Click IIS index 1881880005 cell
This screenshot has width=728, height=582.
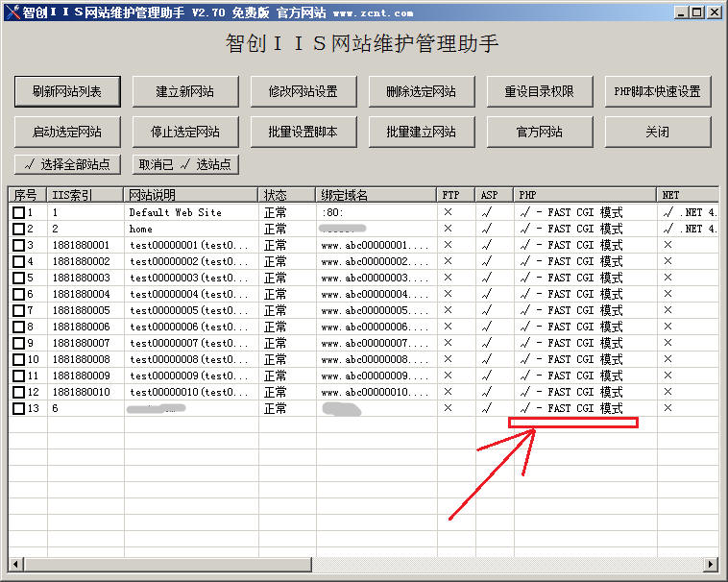(x=82, y=310)
